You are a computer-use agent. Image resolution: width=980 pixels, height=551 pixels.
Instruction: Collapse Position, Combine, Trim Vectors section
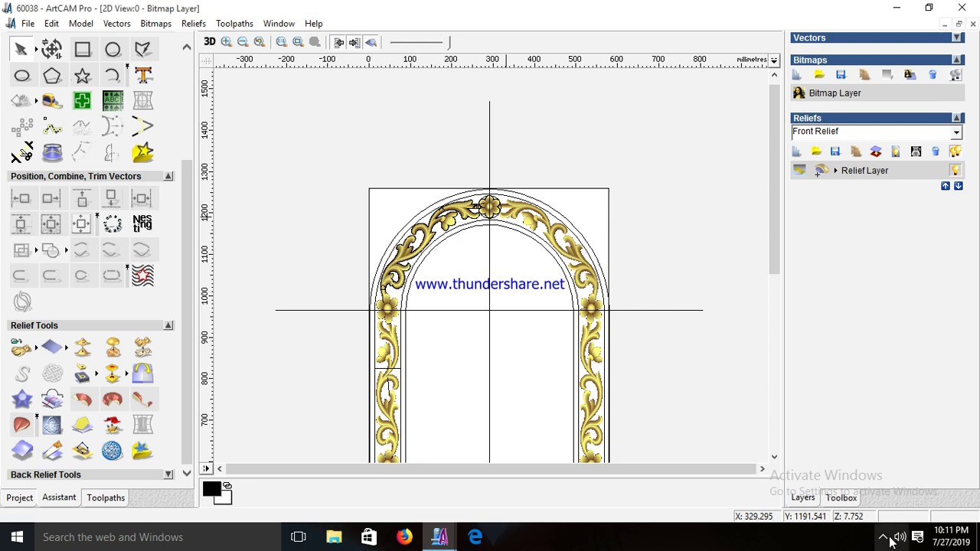click(x=168, y=176)
